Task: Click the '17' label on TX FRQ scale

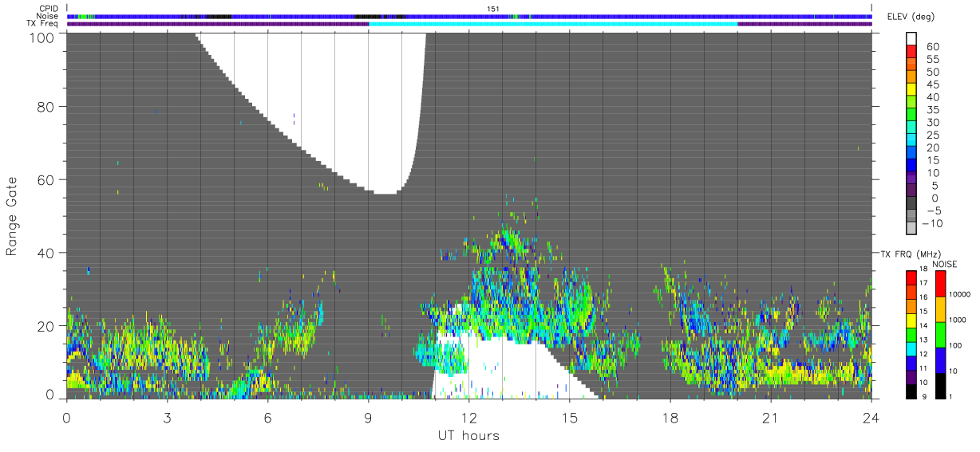Action: click(923, 283)
